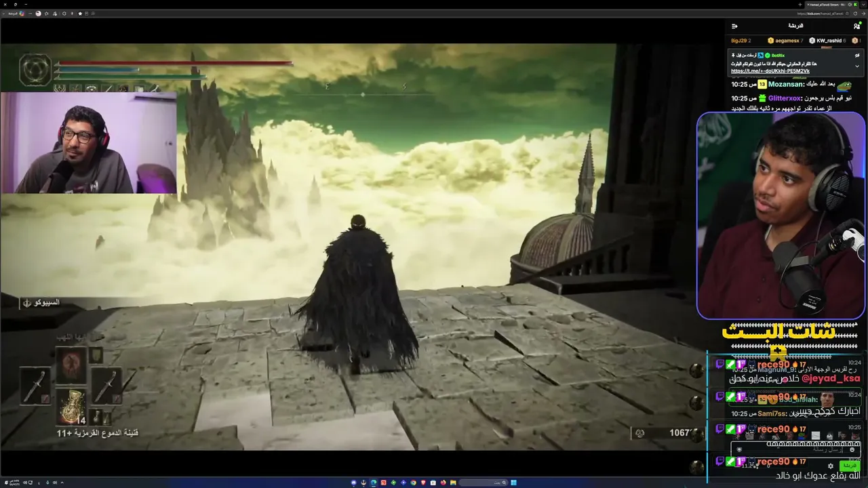Click the الدردشة chat panel title

(795, 26)
